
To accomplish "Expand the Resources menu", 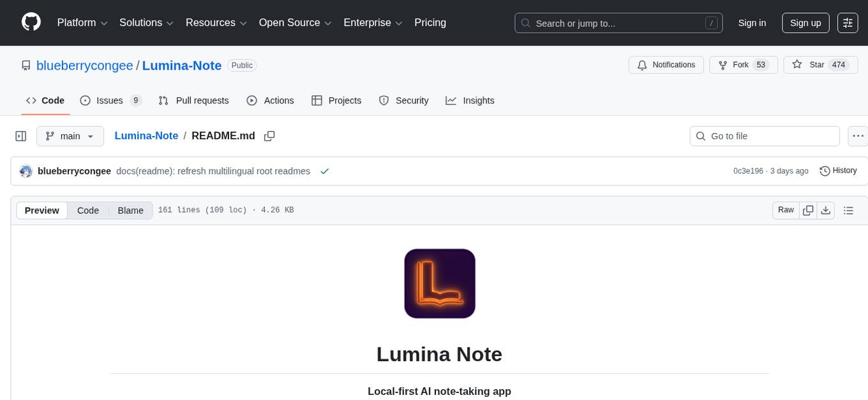I will click(x=216, y=22).
